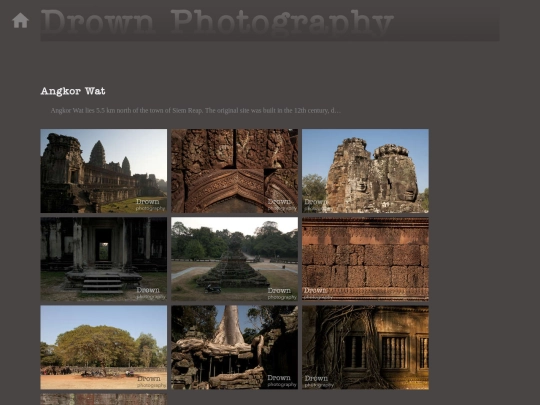Viewport: 540px width, 405px height.
Task: Open the partially visible bottom row photo
Action: 104,399
